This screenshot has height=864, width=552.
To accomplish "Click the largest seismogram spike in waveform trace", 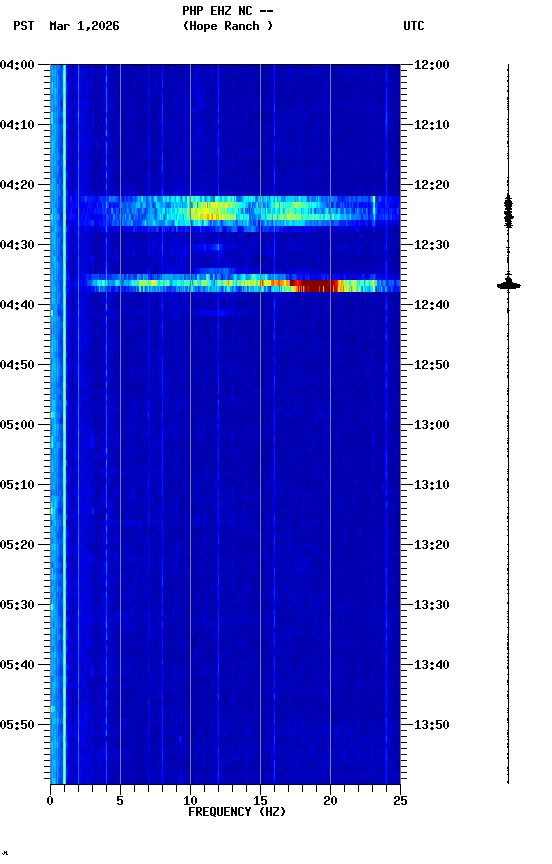I will tap(508, 285).
